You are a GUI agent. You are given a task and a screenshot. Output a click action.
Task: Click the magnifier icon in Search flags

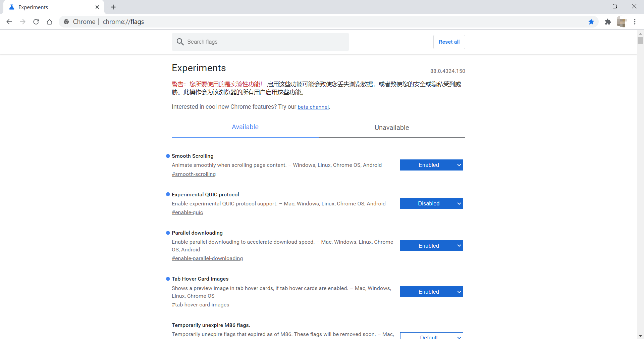click(x=180, y=42)
